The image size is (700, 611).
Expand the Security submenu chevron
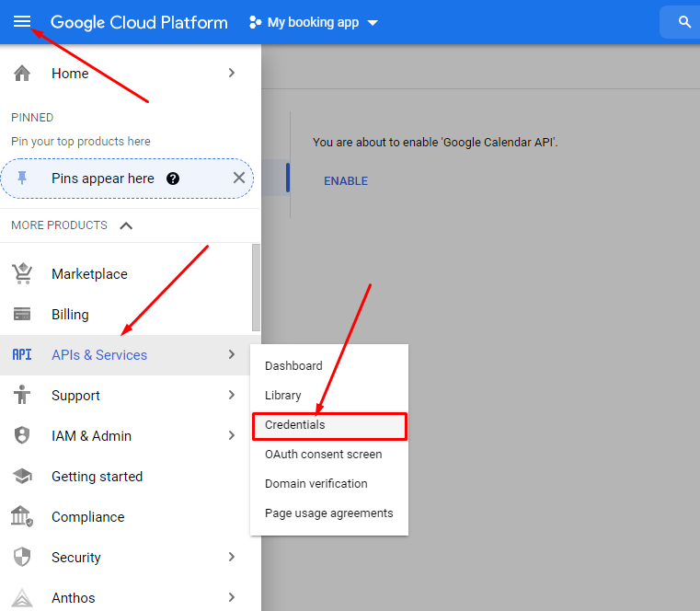(x=231, y=557)
